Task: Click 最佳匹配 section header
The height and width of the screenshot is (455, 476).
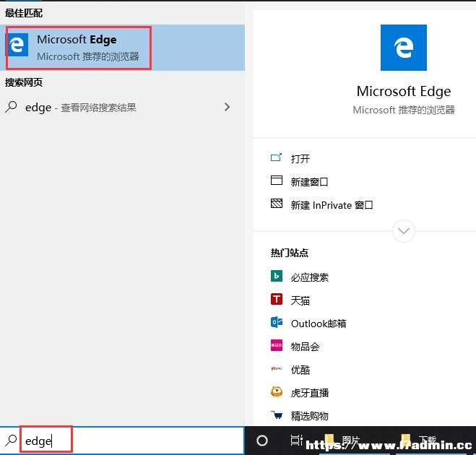Action: [24, 13]
